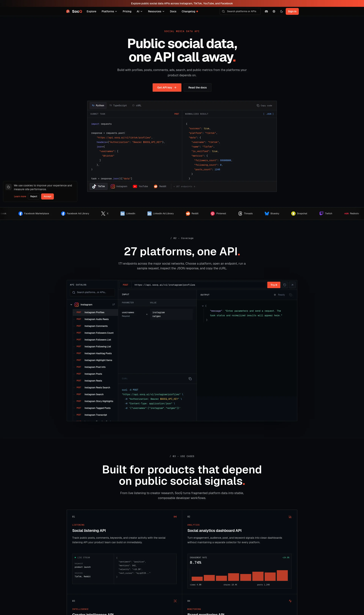Reject the cookies notice
The height and width of the screenshot is (615, 364).
(34, 196)
